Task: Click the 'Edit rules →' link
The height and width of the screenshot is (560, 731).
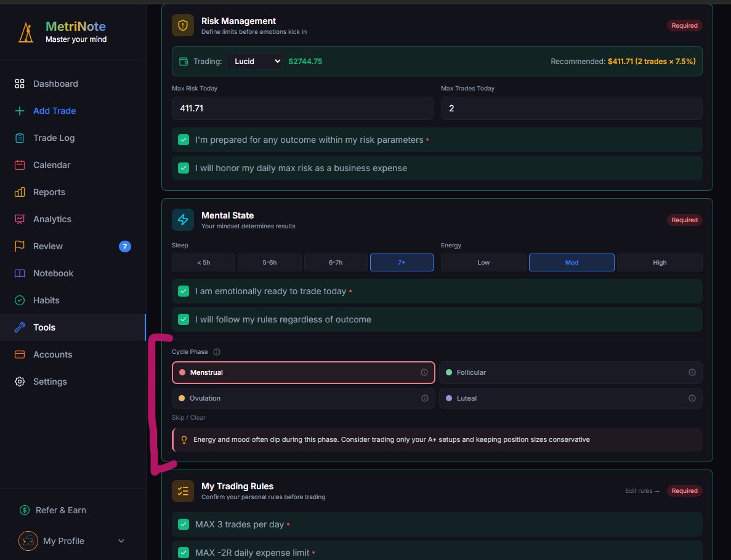Action: (x=642, y=490)
